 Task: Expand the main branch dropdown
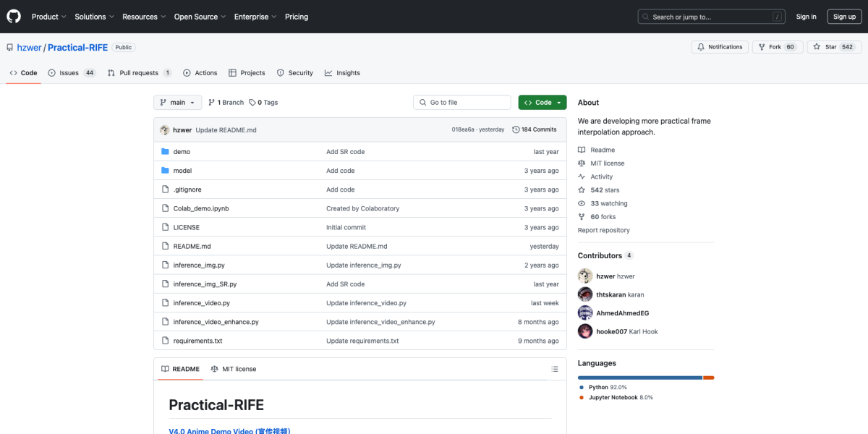coord(177,103)
